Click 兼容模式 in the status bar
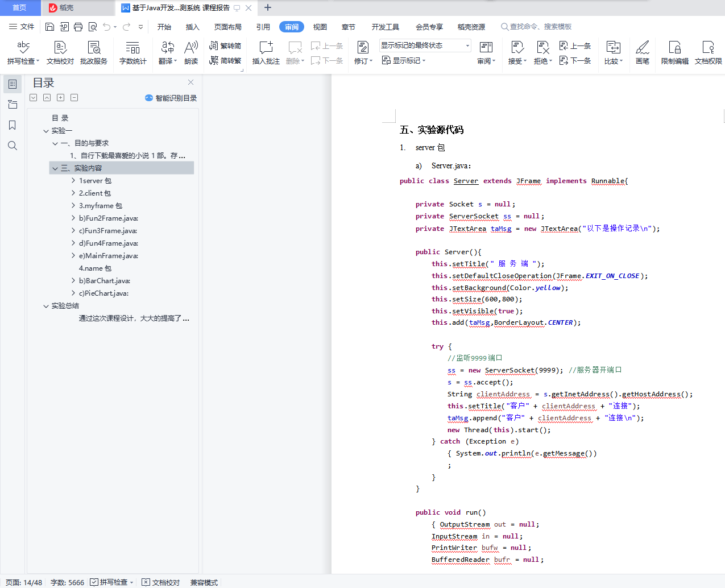The width and height of the screenshot is (725, 588). pos(204,582)
